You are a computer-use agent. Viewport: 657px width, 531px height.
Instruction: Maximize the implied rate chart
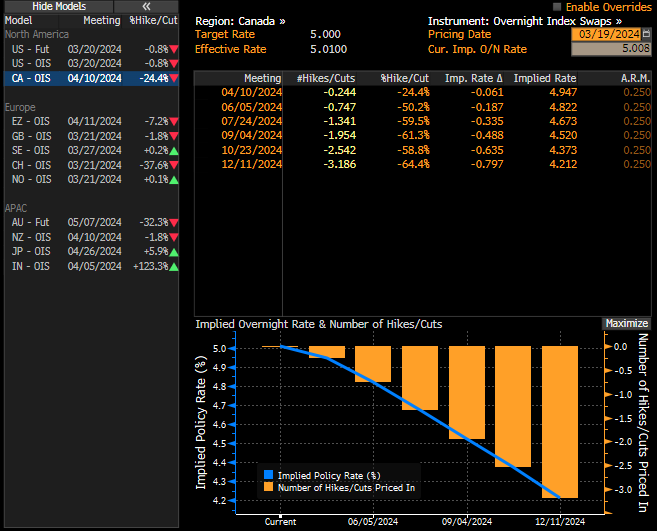tap(626, 324)
